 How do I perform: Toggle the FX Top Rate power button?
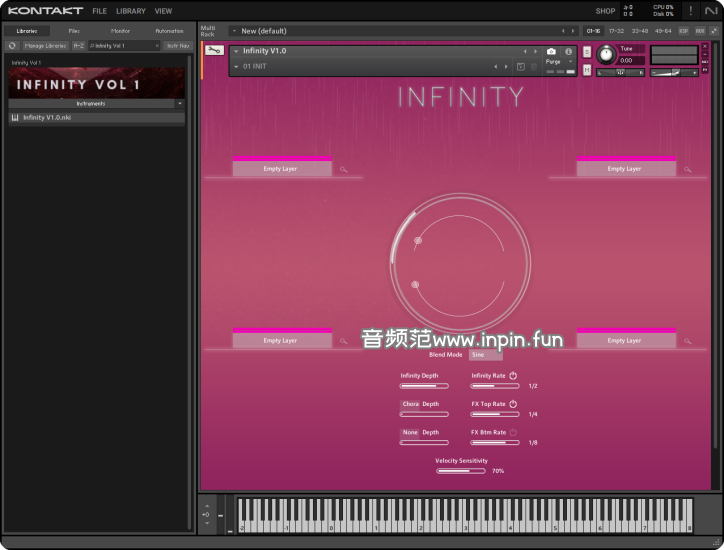click(x=513, y=404)
